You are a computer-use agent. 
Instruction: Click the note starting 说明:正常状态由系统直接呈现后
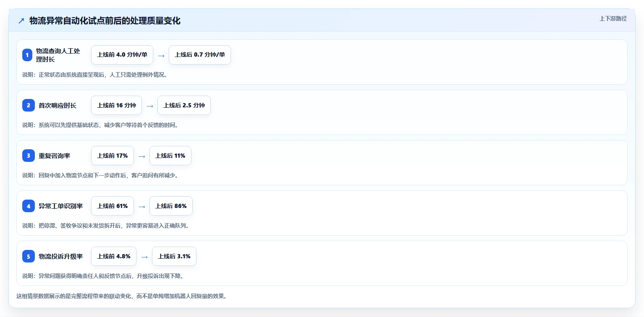[x=95, y=75]
